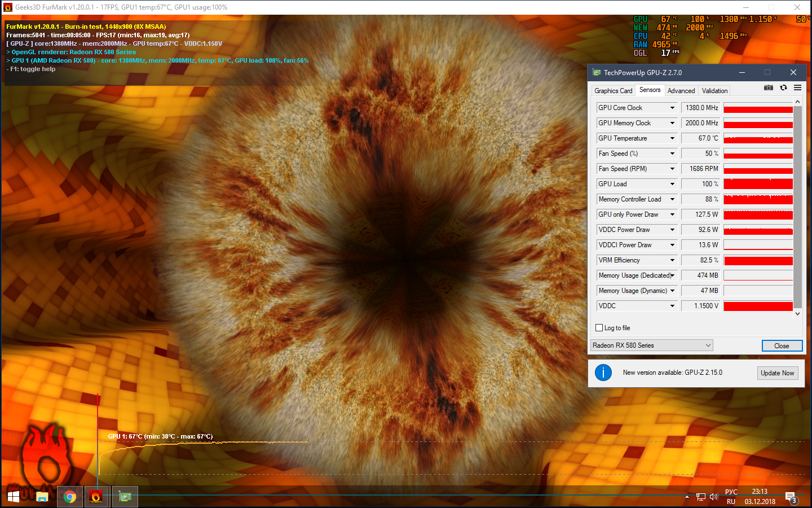The width and height of the screenshot is (812, 508).
Task: Click the 2000.0 MHz memory clock value
Action: (x=701, y=123)
